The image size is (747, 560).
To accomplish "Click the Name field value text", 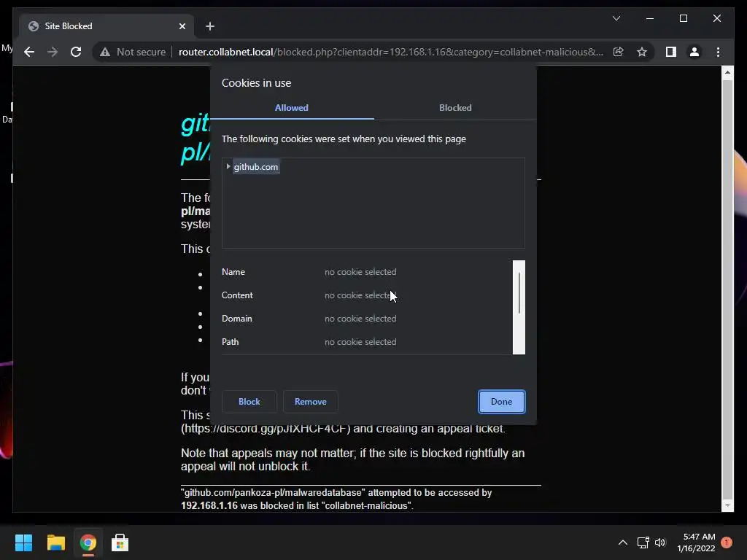I will pyautogui.click(x=360, y=272).
